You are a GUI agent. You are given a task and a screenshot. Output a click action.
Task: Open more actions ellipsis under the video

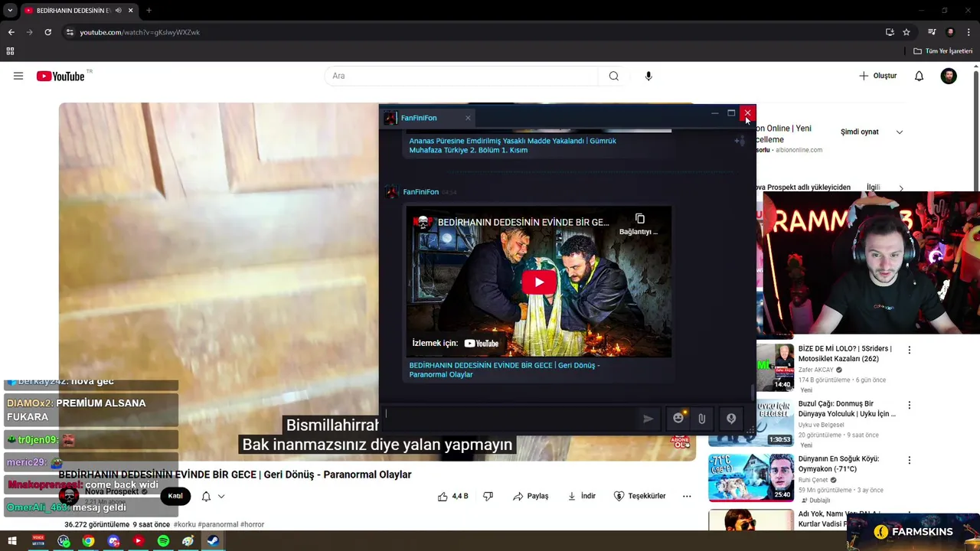pyautogui.click(x=687, y=496)
